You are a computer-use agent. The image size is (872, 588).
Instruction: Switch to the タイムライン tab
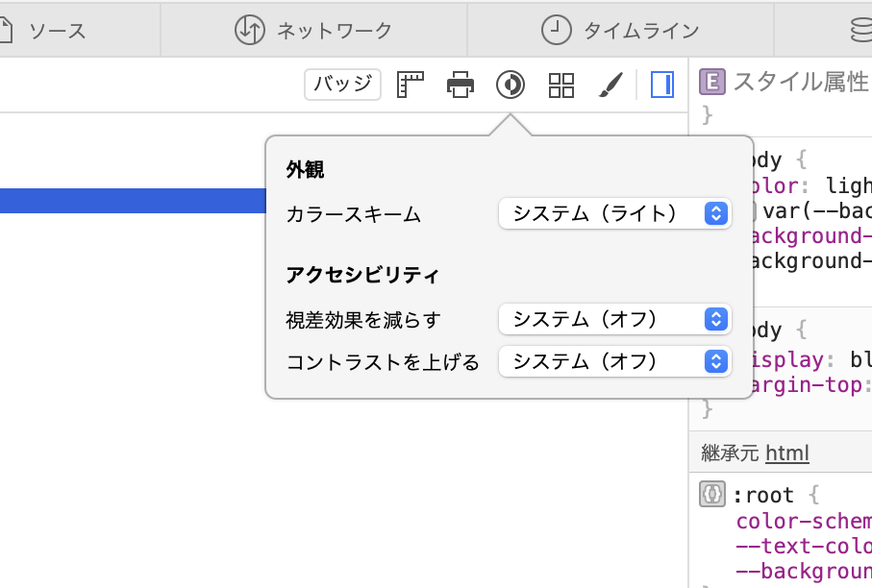620,30
